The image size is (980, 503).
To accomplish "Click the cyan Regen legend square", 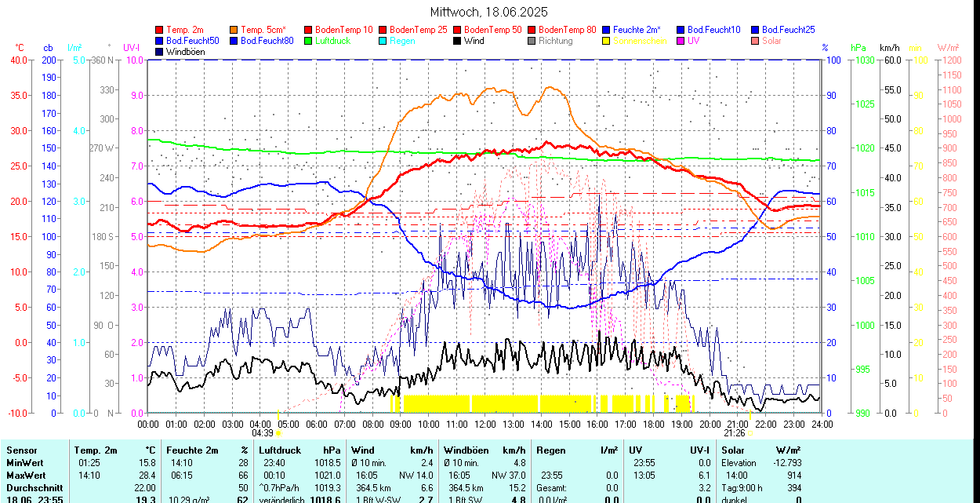I will click(x=383, y=41).
